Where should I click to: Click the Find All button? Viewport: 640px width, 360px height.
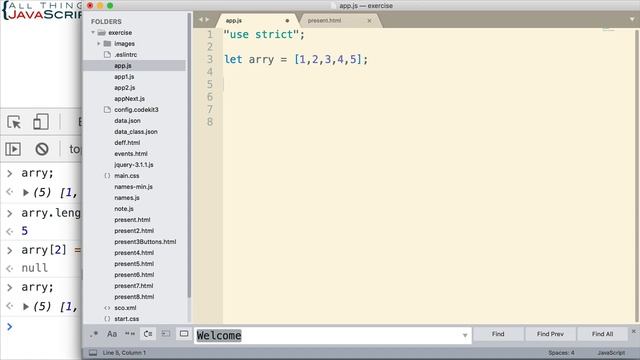coord(602,334)
